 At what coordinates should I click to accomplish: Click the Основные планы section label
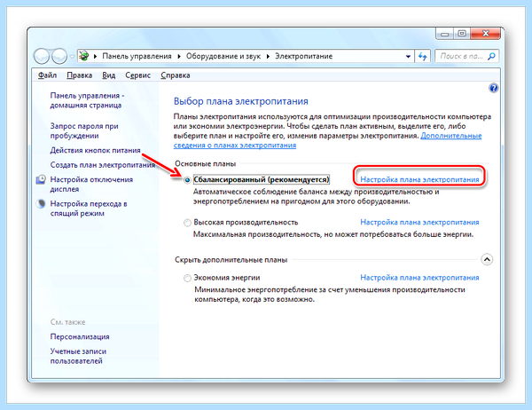coord(206,163)
